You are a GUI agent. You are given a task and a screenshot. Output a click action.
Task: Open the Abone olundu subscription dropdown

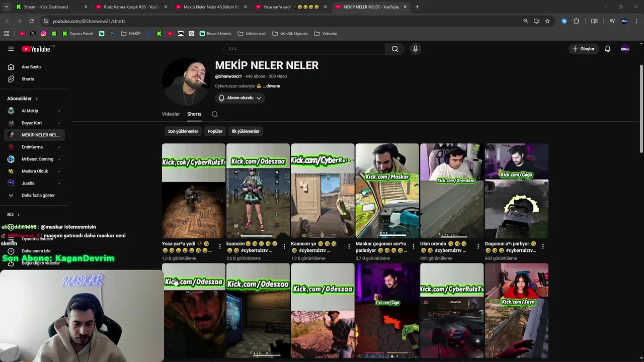[240, 98]
